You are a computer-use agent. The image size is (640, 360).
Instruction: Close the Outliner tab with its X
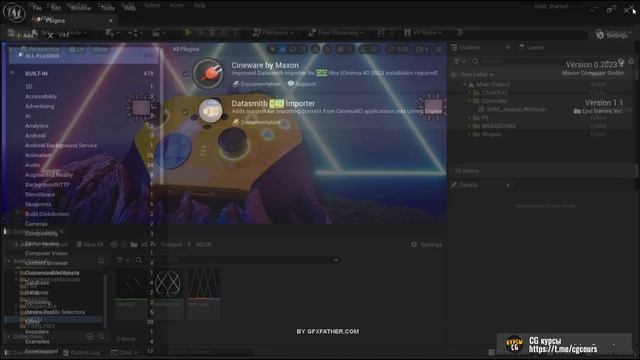508,48
